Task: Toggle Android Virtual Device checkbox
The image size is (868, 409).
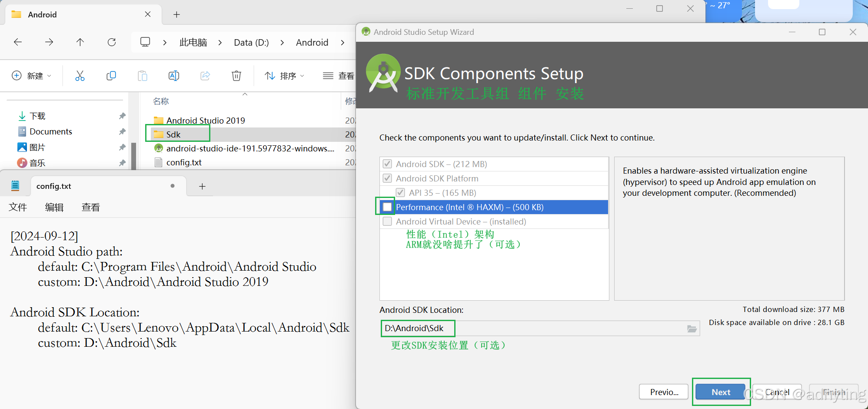Action: [x=387, y=221]
